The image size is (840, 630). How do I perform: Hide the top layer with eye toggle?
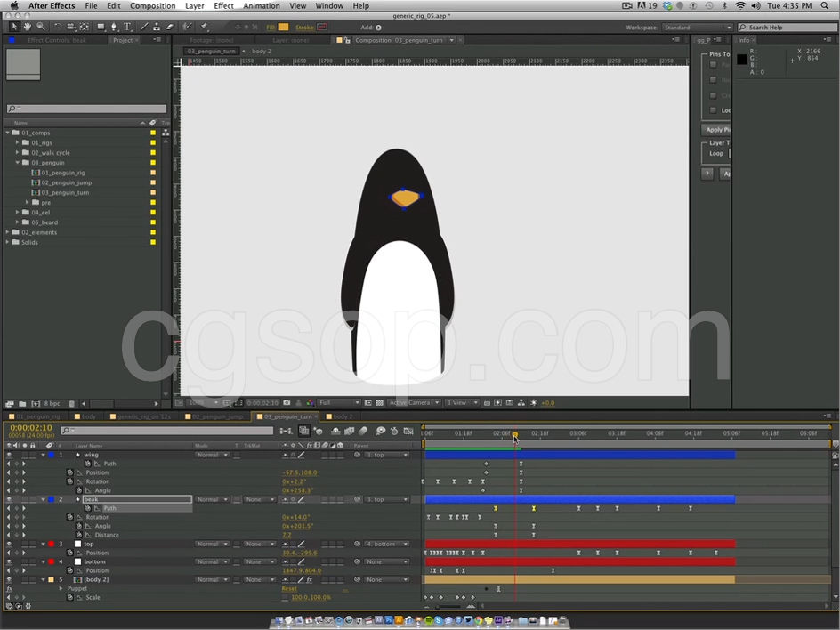(9, 544)
